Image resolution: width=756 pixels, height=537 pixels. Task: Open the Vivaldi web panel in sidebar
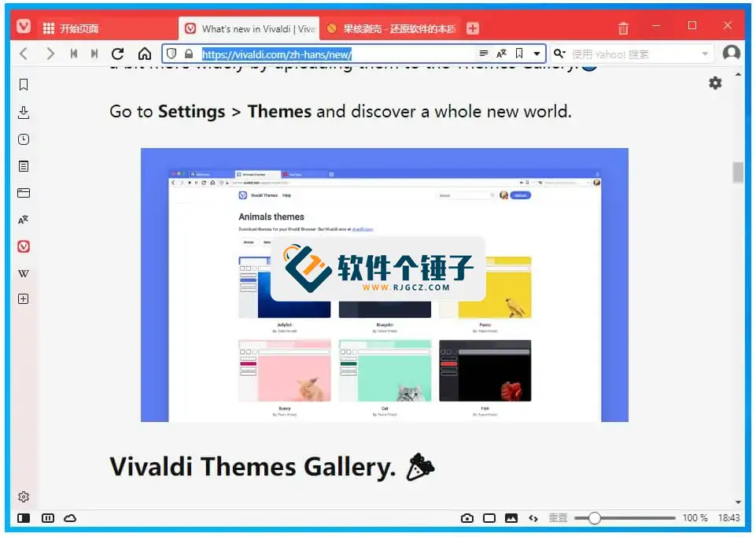click(23, 246)
